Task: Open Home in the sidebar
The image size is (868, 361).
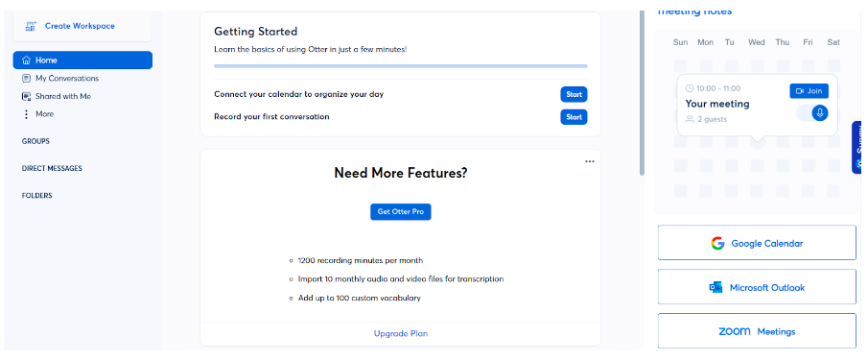Action: coord(82,60)
